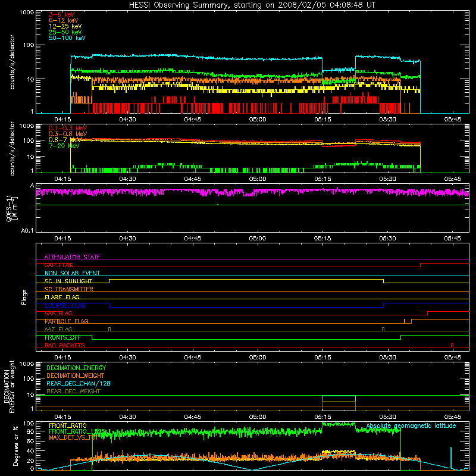Click the Degrees or % axis title
Image resolution: width=476 pixels, height=476 pixels.
pyautogui.click(x=15, y=446)
